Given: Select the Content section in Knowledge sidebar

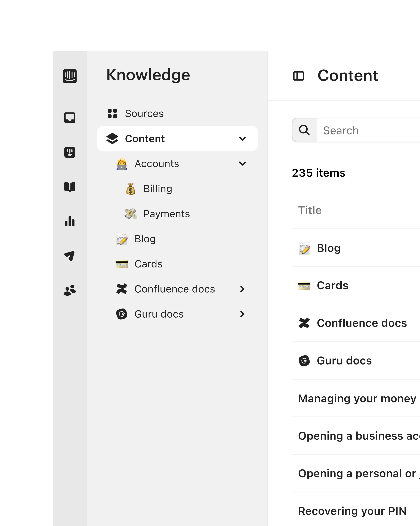Looking at the screenshot, I should pyautogui.click(x=145, y=138).
